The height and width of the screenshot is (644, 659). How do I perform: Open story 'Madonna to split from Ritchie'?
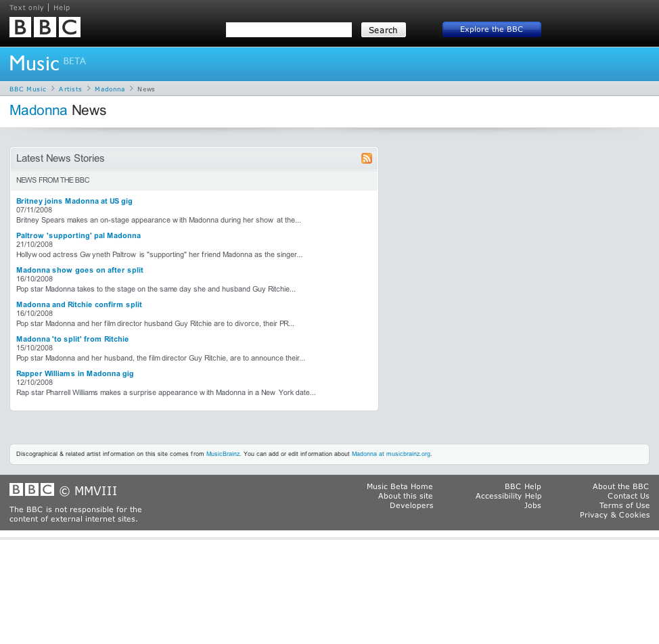pos(72,339)
